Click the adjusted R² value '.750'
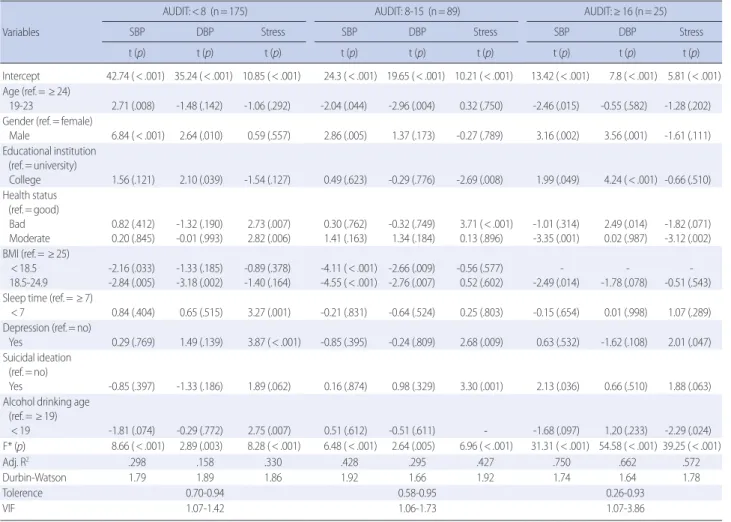The image size is (731, 522). pyautogui.click(x=561, y=462)
